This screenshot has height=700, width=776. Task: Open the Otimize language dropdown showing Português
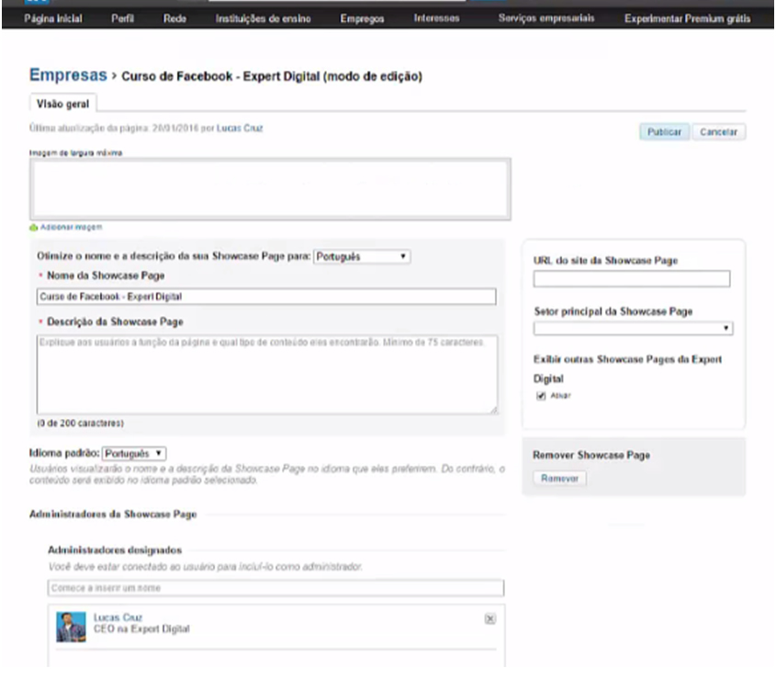pyautogui.click(x=362, y=256)
